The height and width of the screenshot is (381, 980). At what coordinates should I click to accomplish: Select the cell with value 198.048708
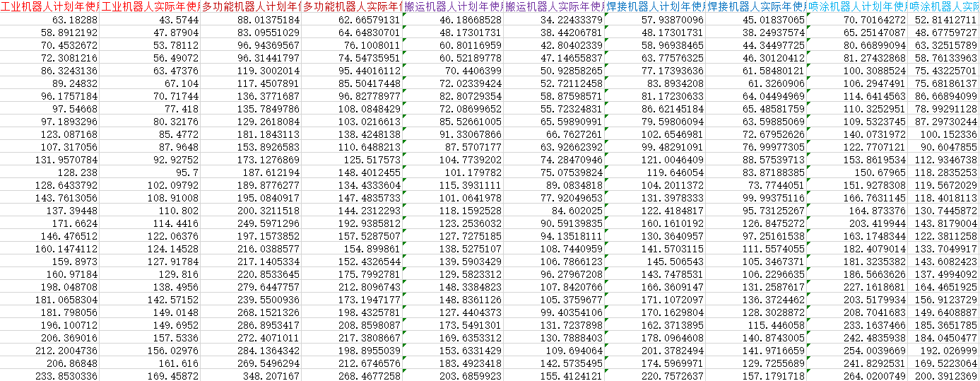point(49,286)
